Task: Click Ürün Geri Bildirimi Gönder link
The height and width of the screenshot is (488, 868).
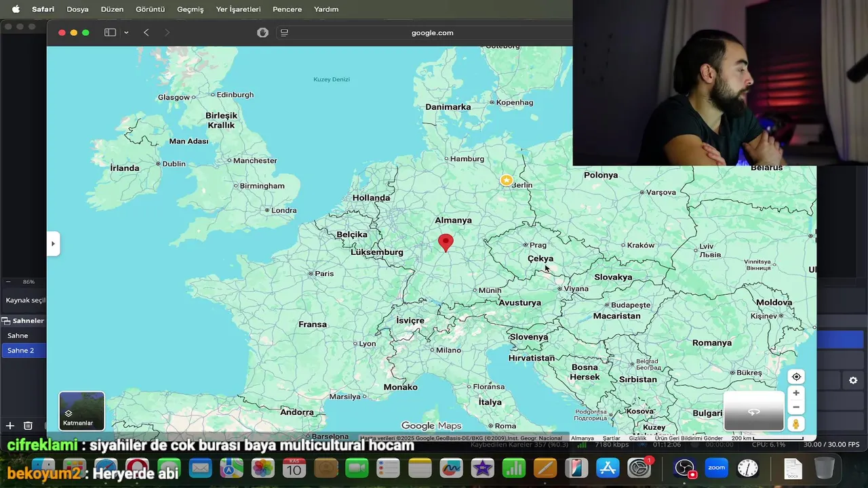Action: tap(689, 439)
